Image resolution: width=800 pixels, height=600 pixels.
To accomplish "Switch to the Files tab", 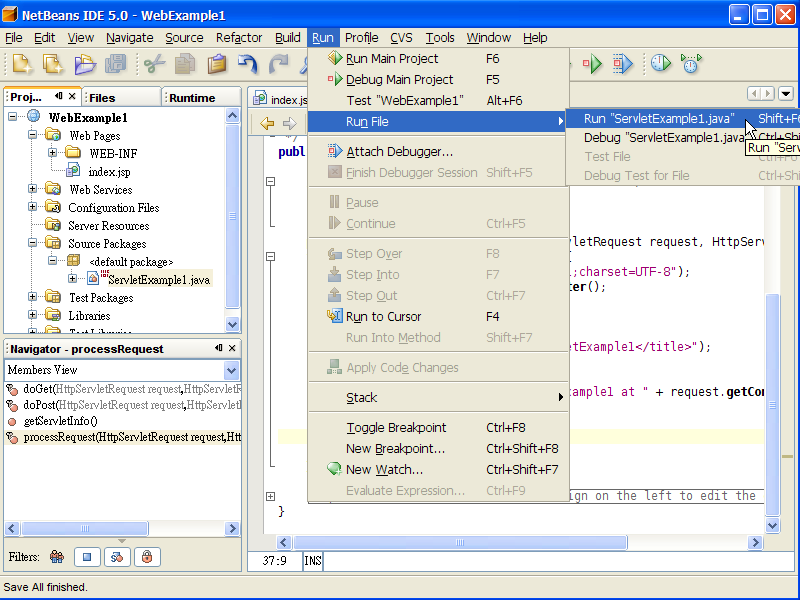I will (121, 97).
